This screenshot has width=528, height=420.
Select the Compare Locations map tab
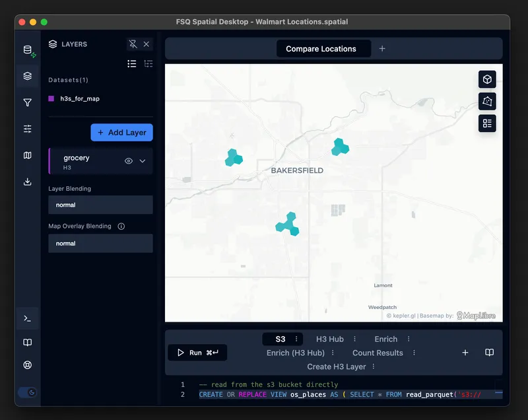tap(323, 49)
